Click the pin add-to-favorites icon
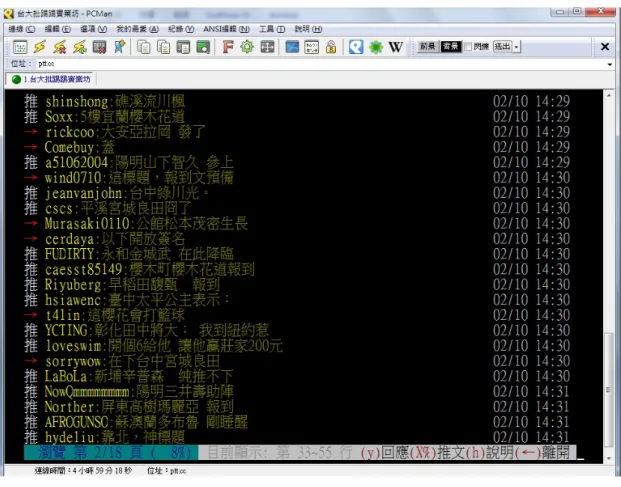 [x=120, y=47]
